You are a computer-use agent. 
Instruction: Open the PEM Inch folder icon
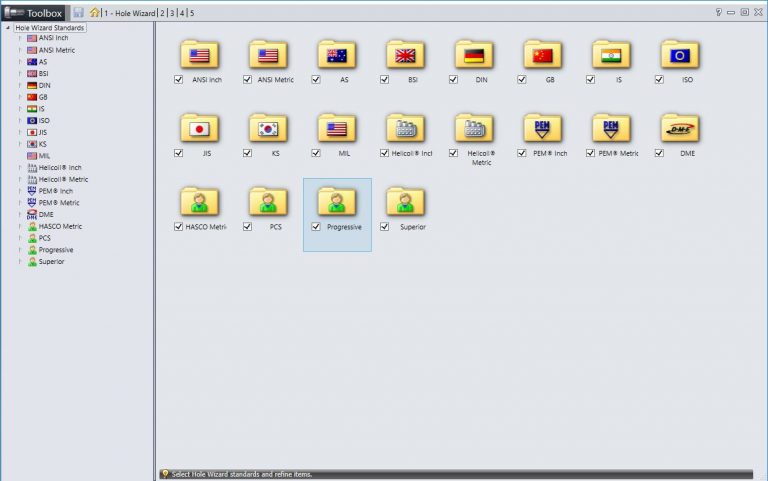542,128
